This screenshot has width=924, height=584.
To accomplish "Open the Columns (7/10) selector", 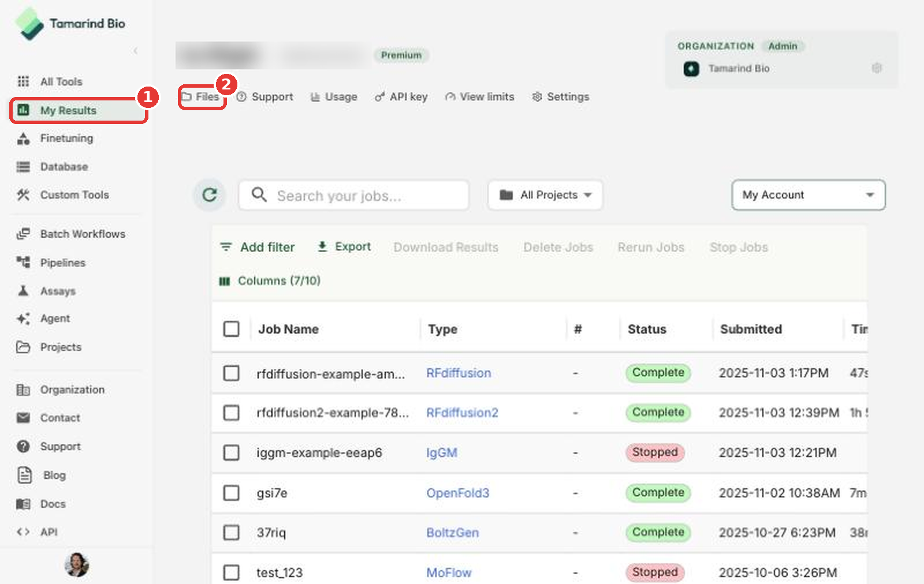I will click(270, 281).
